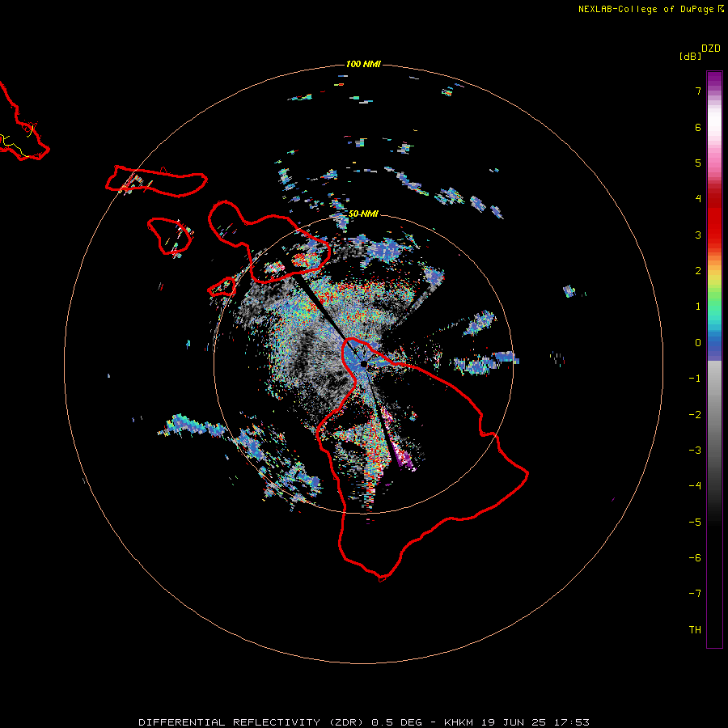Click the differential reflectivity footer caption
The image size is (728, 728).
364,722
